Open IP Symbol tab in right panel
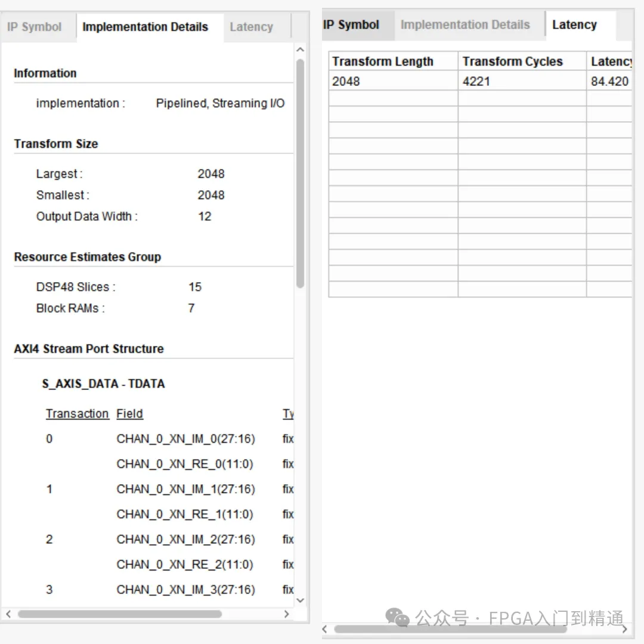Image resolution: width=644 pixels, height=644 pixels. (352, 25)
